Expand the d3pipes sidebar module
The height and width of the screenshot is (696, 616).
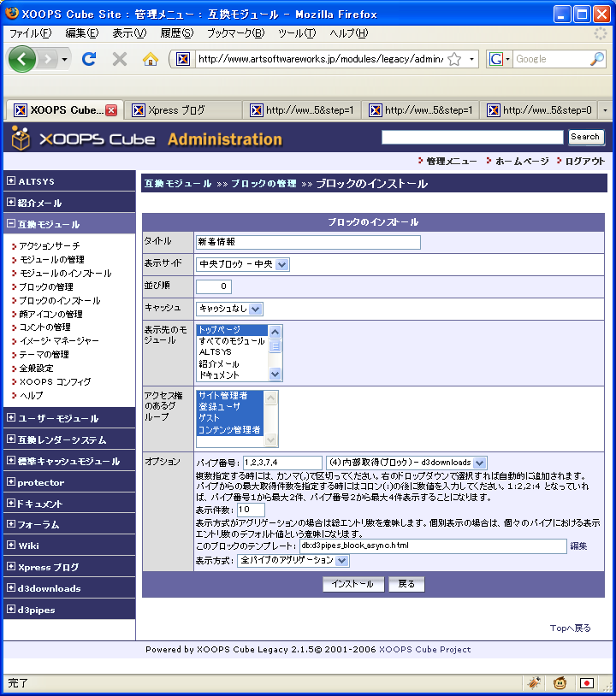pyautogui.click(x=10, y=610)
